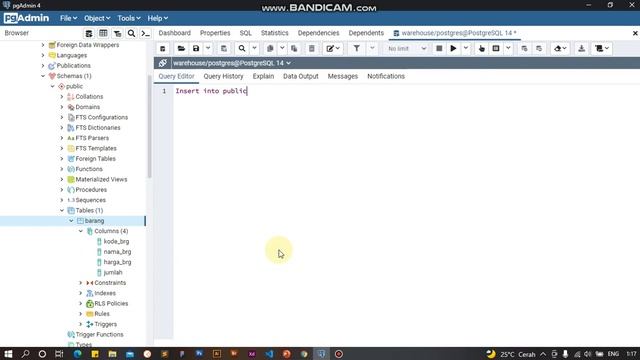This screenshot has width=640, height=360.
Task: Switch to the Dependencies tab
Action: pos(318,33)
